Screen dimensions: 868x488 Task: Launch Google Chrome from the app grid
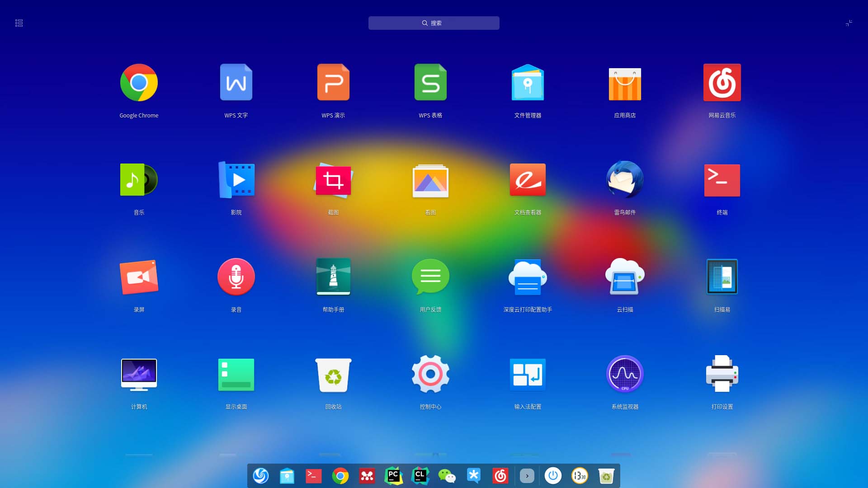tap(139, 83)
